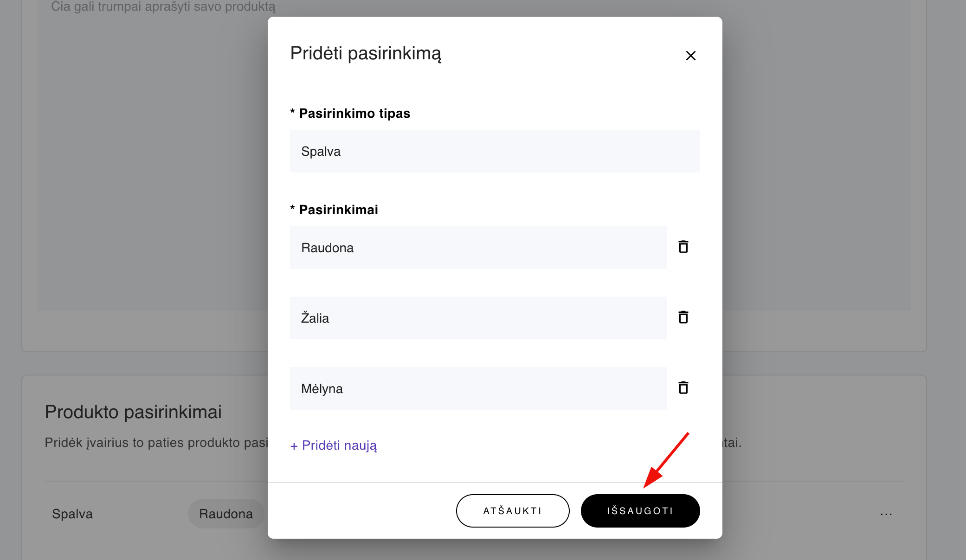
Task: Delete the "Žalia" option with trash icon
Action: coord(683,318)
